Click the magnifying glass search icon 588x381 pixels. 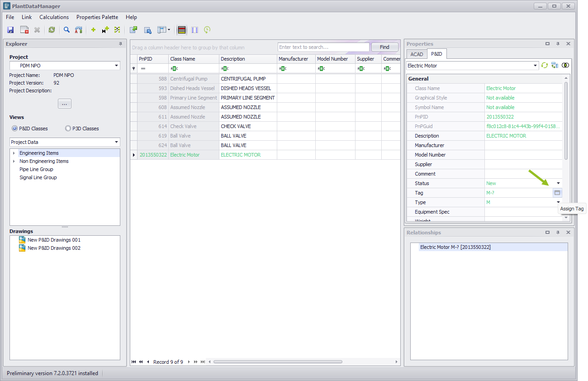(66, 30)
